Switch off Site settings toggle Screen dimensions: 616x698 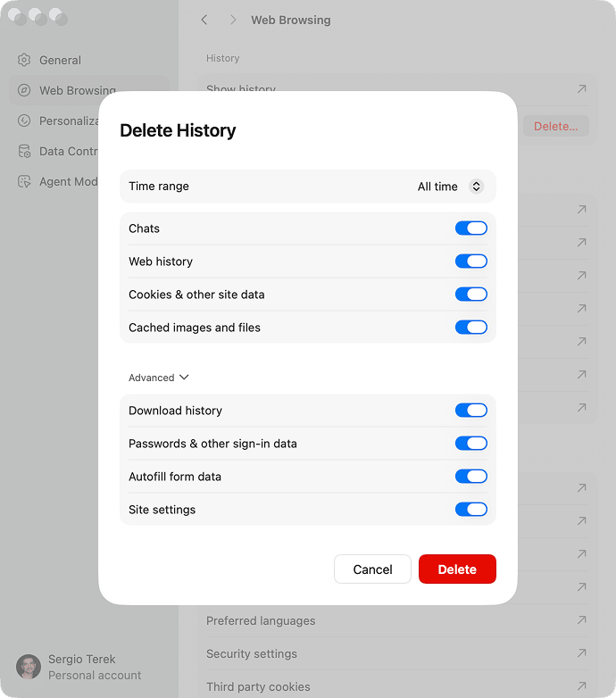point(470,510)
